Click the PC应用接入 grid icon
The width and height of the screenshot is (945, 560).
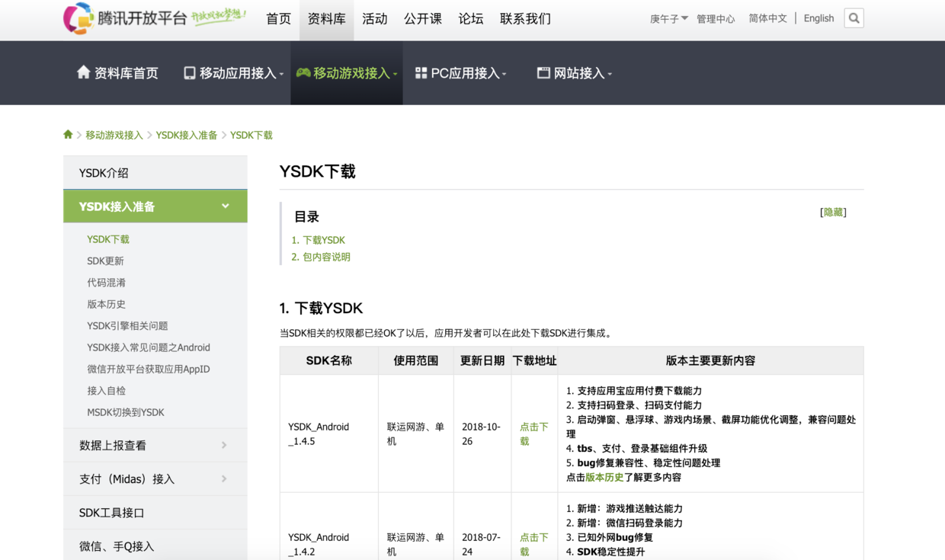point(421,73)
